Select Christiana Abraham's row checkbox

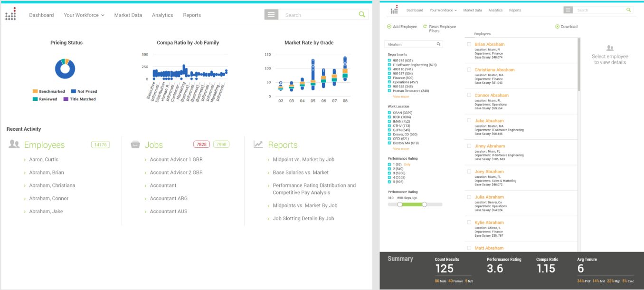point(469,69)
